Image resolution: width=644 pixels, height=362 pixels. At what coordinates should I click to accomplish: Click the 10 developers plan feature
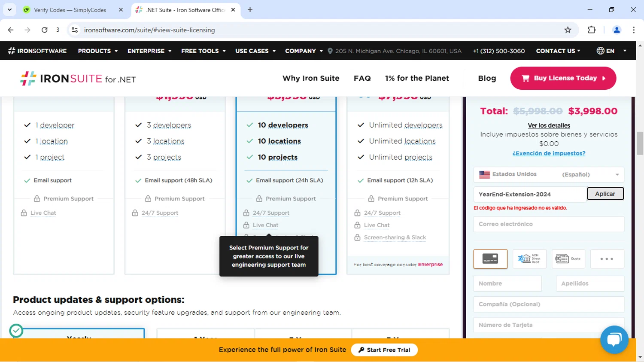coord(283,125)
